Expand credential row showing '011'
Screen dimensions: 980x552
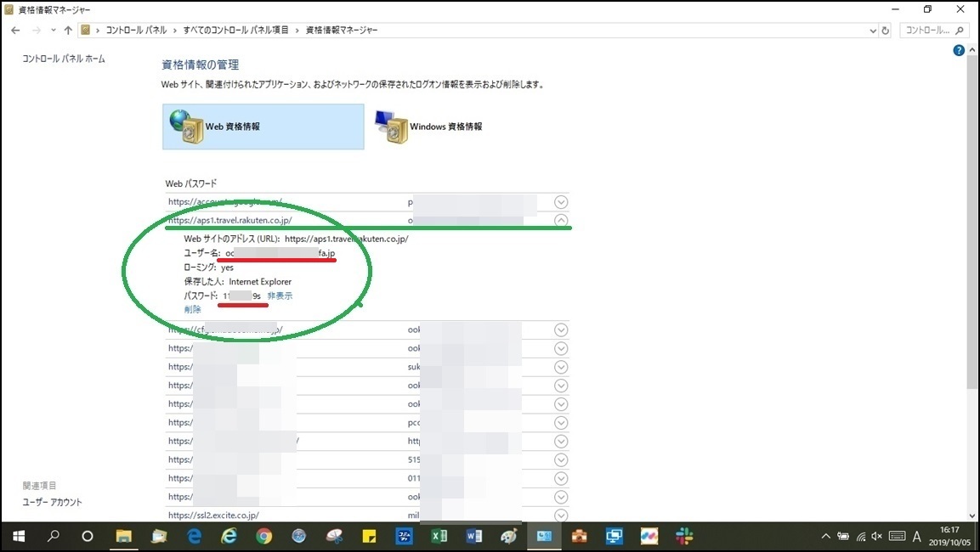[561, 478]
